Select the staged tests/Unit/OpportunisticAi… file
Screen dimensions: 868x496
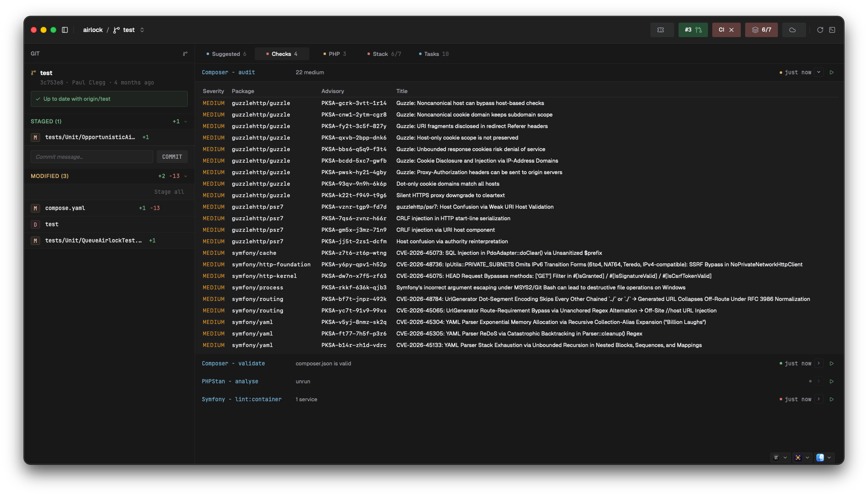click(109, 137)
